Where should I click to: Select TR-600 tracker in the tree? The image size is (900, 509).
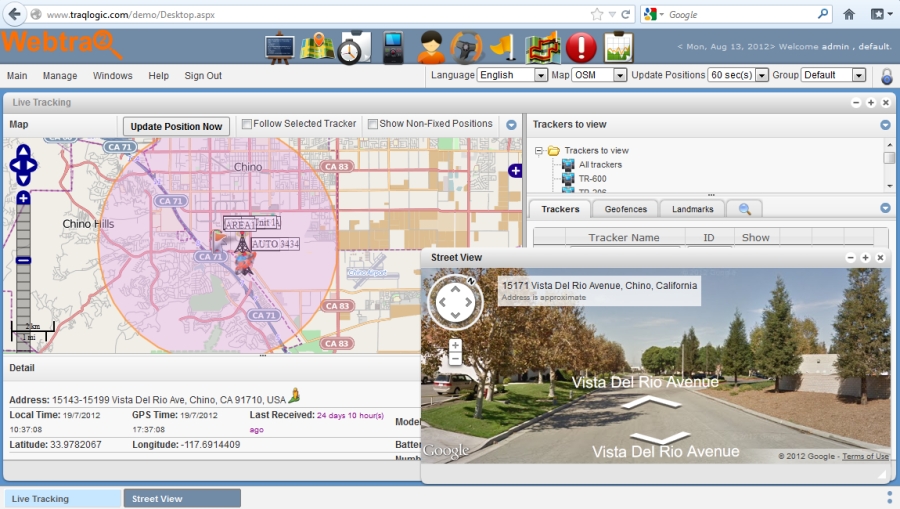click(592, 179)
